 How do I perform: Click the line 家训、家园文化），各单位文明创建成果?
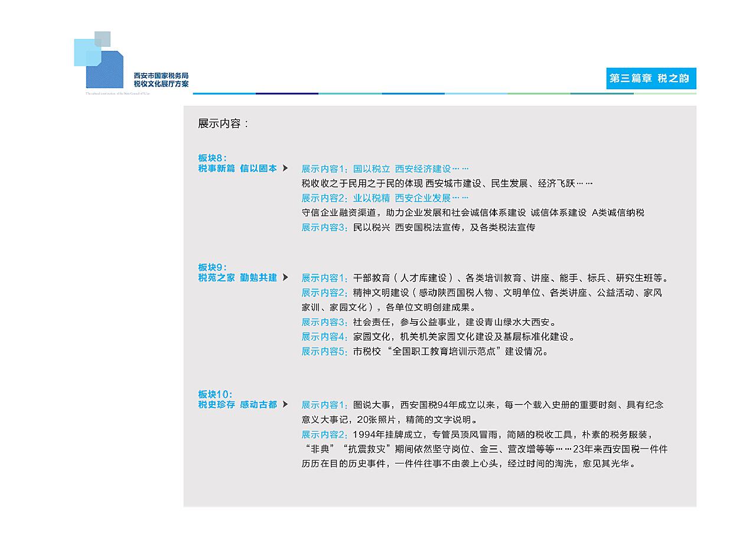389,307
